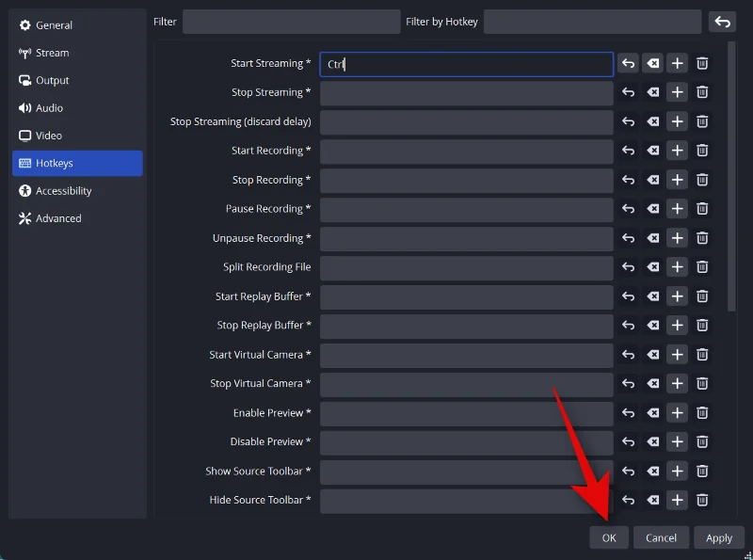This screenshot has height=560, width=753.
Task: Delete the Start Replay Buffer binding
Action: pos(702,296)
